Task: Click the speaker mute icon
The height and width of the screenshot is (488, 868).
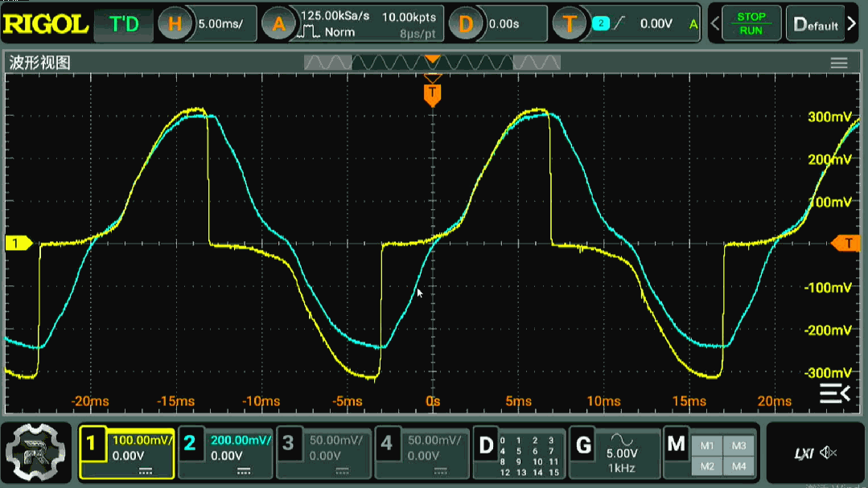Action: point(828,453)
